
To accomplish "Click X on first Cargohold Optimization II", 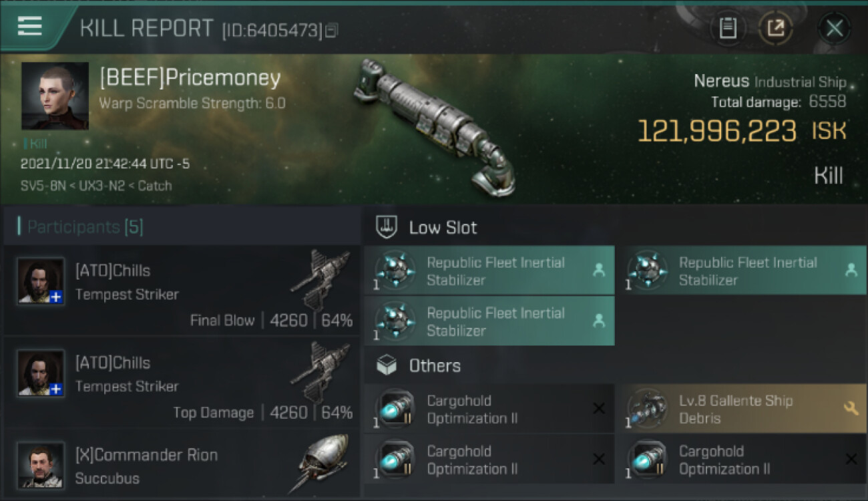I will [x=599, y=408].
